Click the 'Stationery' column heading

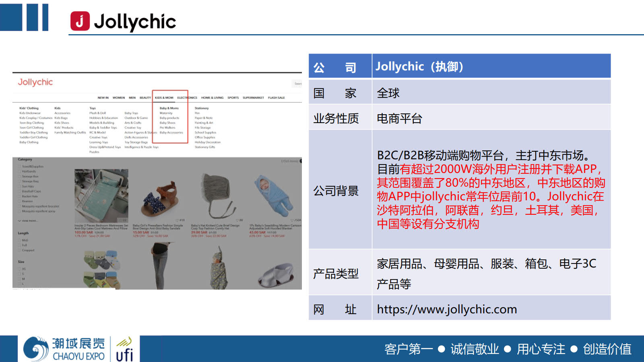[202, 108]
